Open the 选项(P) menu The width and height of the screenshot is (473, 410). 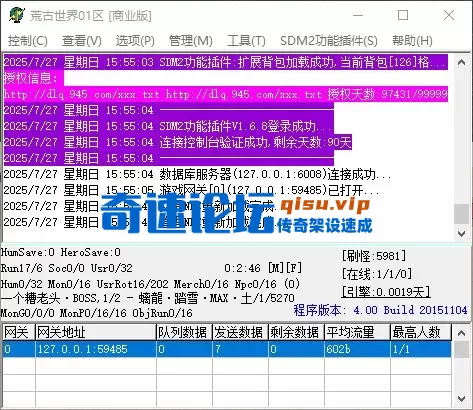click(135, 41)
